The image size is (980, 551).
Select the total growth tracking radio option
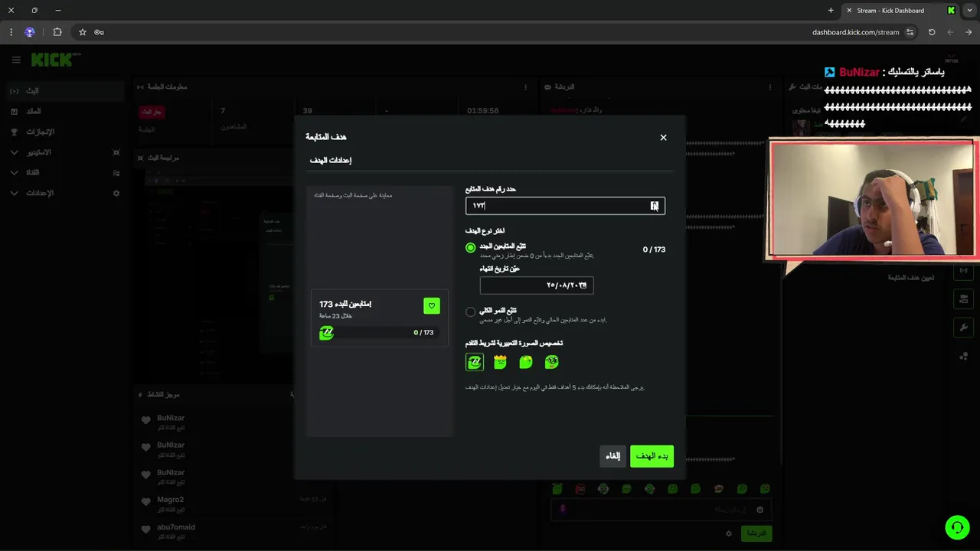coord(471,312)
